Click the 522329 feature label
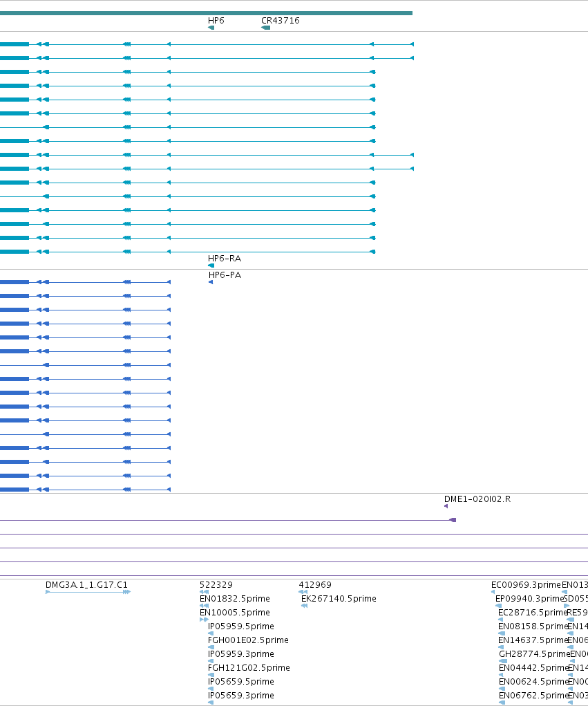This screenshot has height=706, width=588. pyautogui.click(x=216, y=584)
